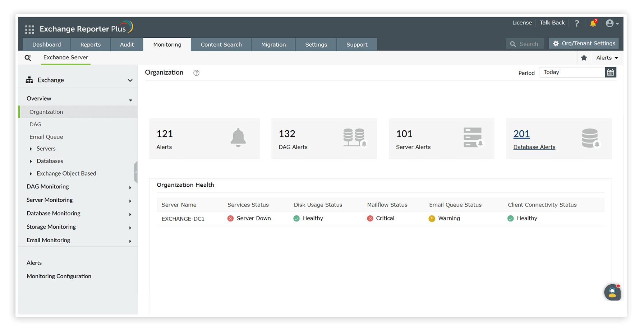Switch to the Reports tab
Screen dimensions: 644x336
pyautogui.click(x=91, y=45)
